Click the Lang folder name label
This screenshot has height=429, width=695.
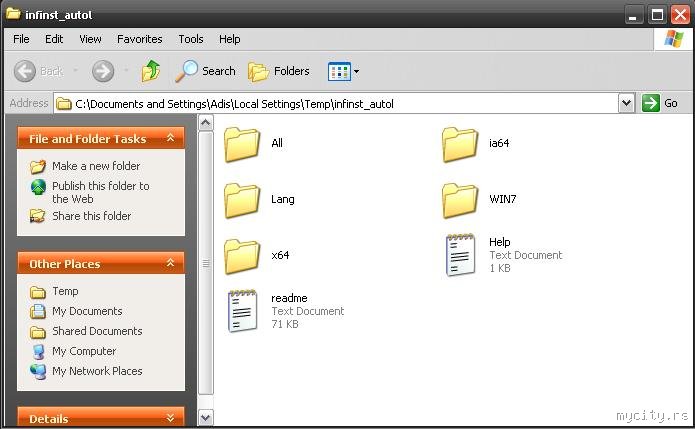[x=282, y=199]
